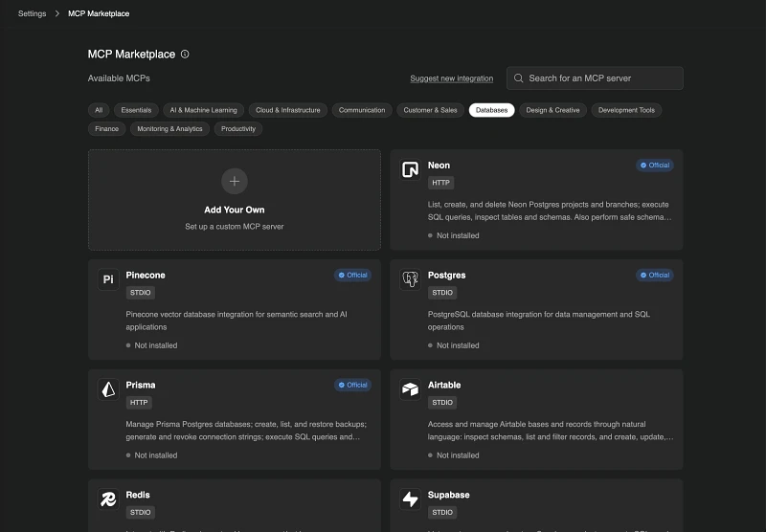Click the search magnifier icon

click(518, 78)
